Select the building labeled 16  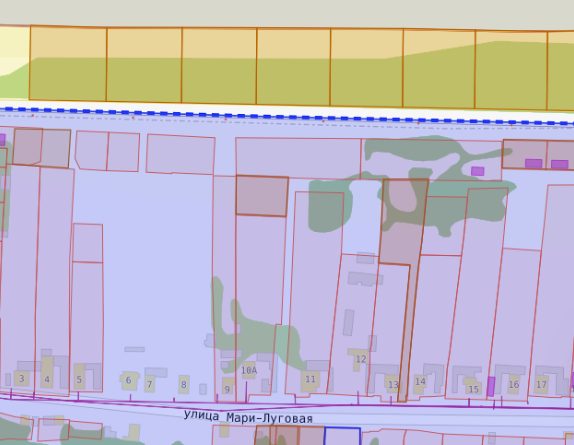click(x=514, y=384)
